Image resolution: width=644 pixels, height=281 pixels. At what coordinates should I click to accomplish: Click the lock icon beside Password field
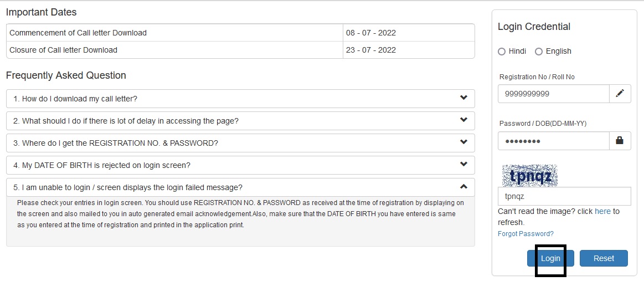tap(620, 141)
